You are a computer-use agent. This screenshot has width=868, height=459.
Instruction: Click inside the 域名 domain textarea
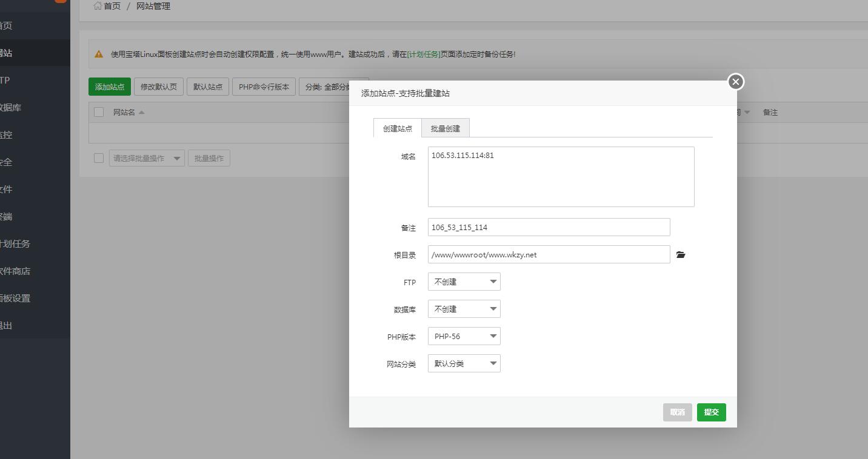pos(561,177)
